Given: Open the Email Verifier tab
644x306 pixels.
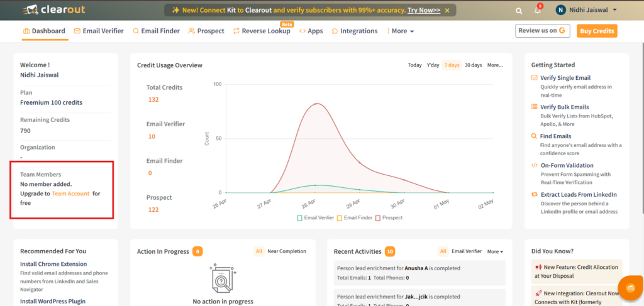Looking at the screenshot, I should tap(99, 31).
